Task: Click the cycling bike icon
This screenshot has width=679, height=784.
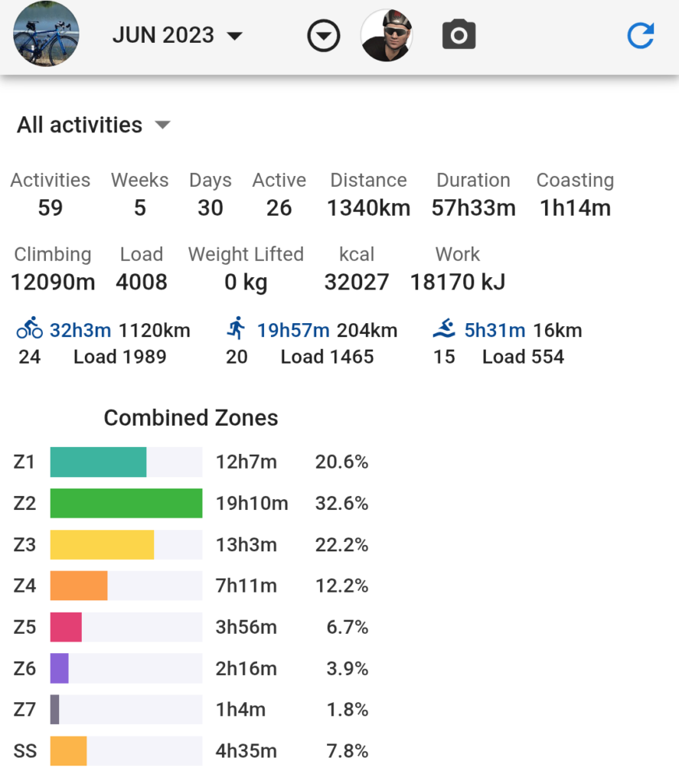Action: [30, 330]
